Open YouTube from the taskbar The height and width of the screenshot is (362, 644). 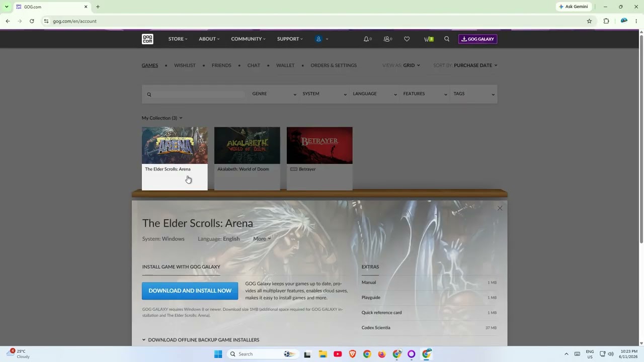click(x=338, y=354)
